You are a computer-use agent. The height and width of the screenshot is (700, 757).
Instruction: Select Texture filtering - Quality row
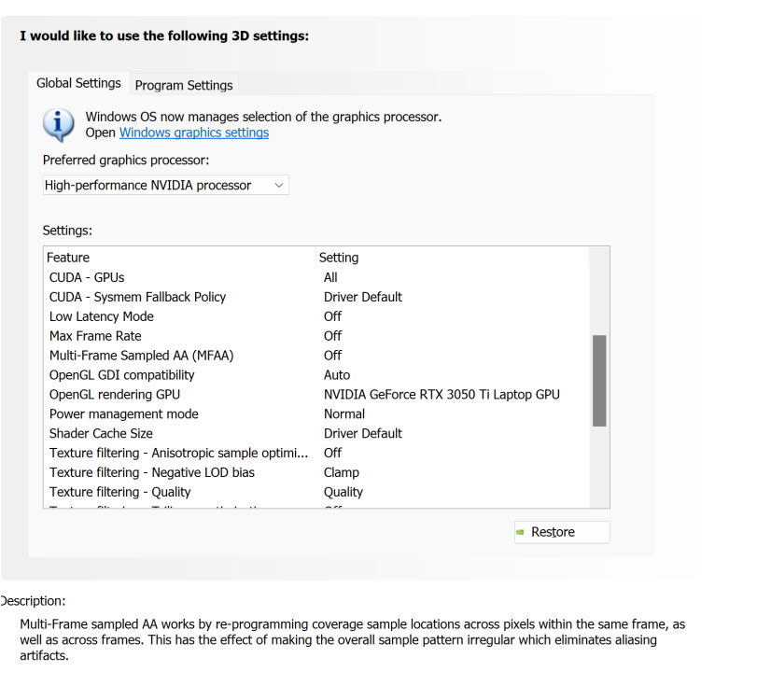(119, 492)
